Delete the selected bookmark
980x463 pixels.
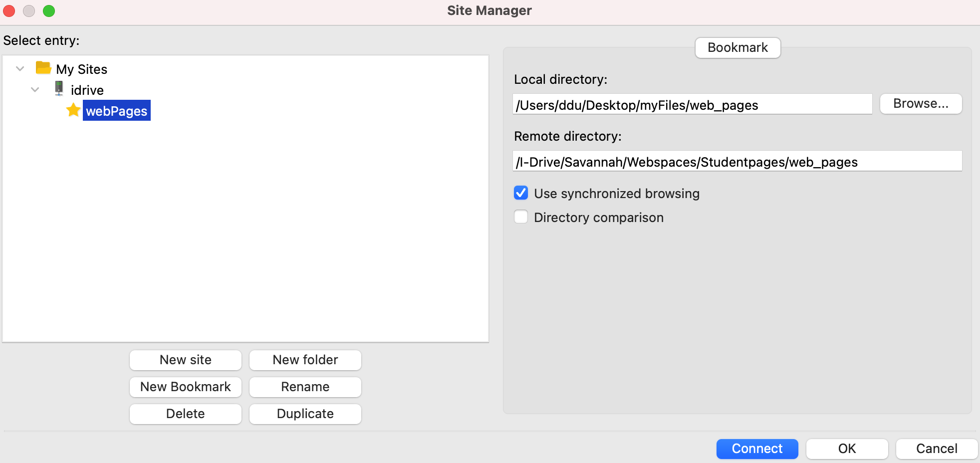pos(186,414)
